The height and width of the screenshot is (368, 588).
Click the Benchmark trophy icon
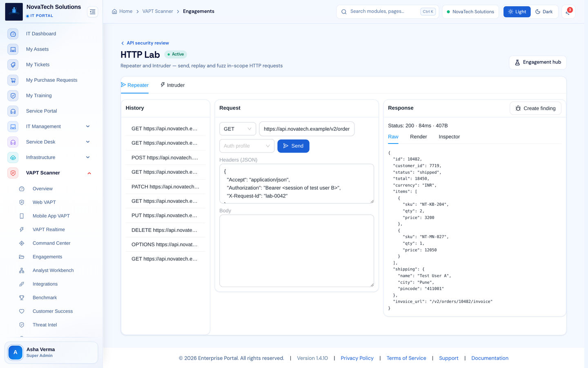[22, 298]
